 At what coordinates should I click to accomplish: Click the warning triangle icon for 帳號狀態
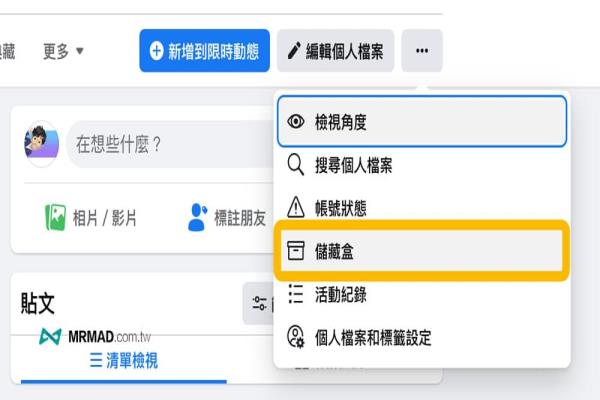click(x=296, y=207)
